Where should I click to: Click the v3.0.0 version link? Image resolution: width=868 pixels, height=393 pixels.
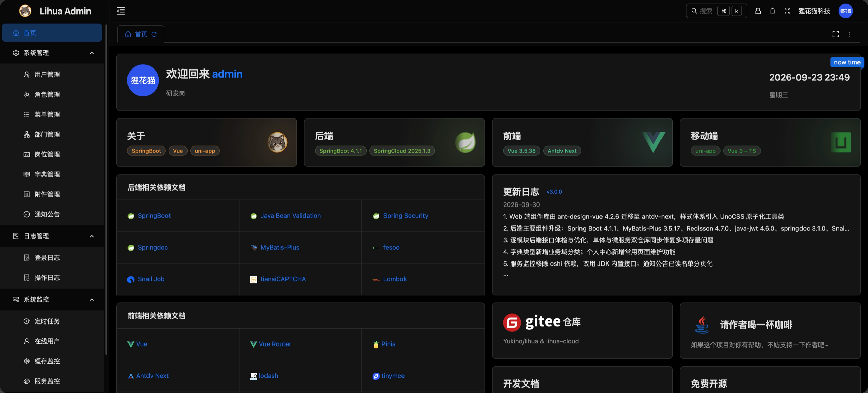554,192
